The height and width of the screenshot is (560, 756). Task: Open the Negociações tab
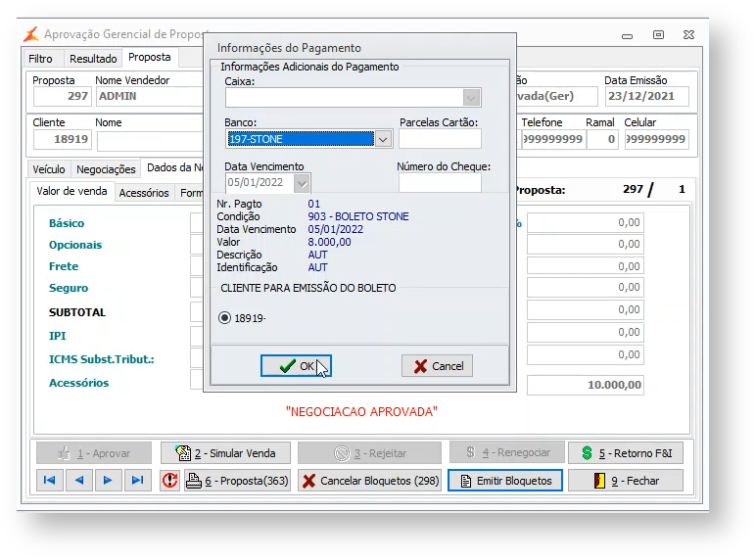coord(106,169)
